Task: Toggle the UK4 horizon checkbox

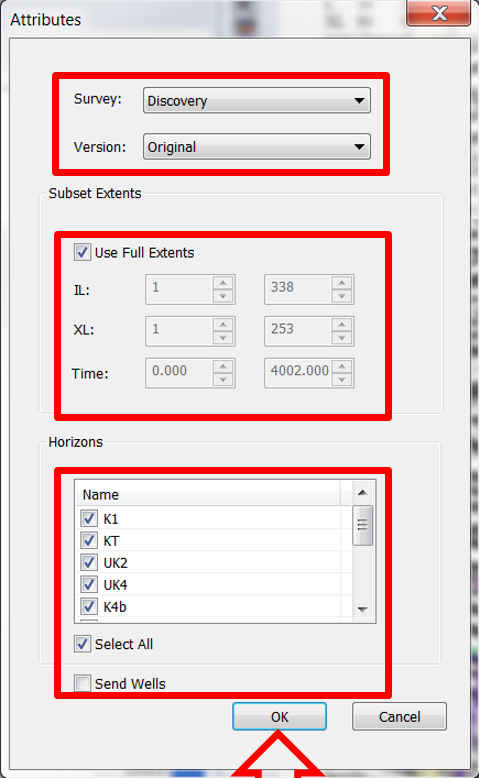Action: coord(89,584)
